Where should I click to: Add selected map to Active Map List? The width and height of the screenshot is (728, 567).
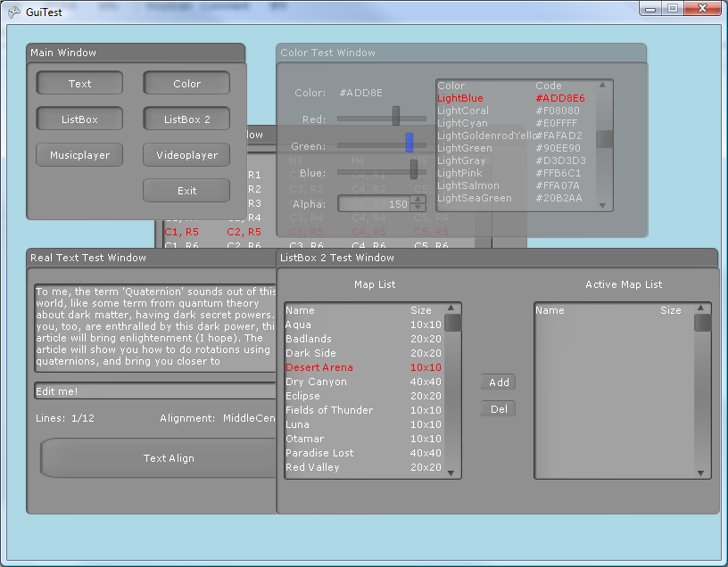pos(499,382)
